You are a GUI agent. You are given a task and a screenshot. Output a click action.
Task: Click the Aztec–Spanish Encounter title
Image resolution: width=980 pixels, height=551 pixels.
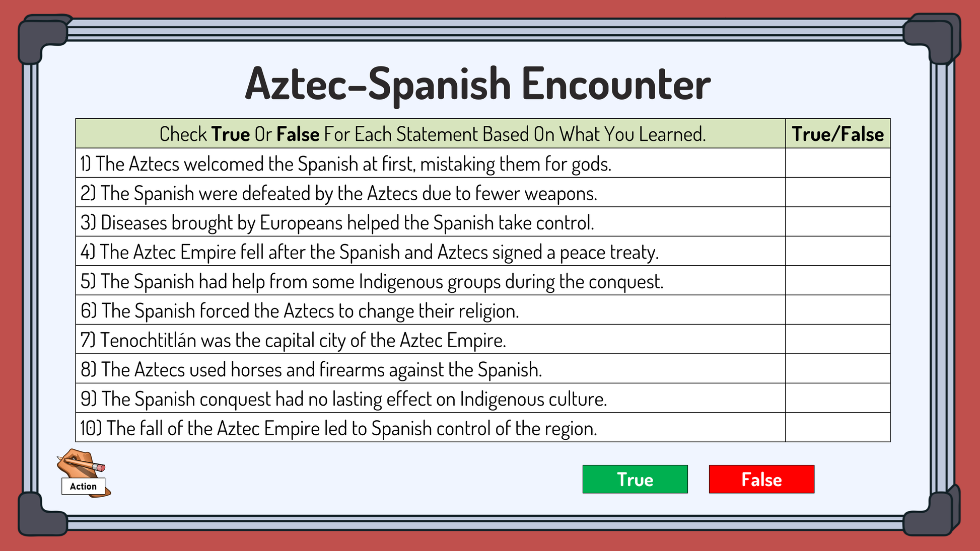coord(477,84)
